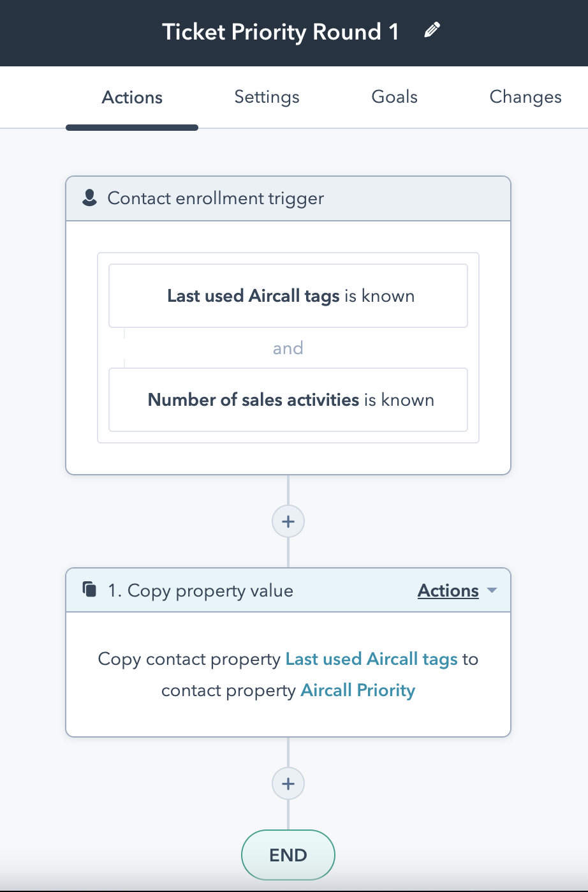The width and height of the screenshot is (588, 892).
Task: Open the 'Number of sales activities is known' filter
Action: point(288,400)
